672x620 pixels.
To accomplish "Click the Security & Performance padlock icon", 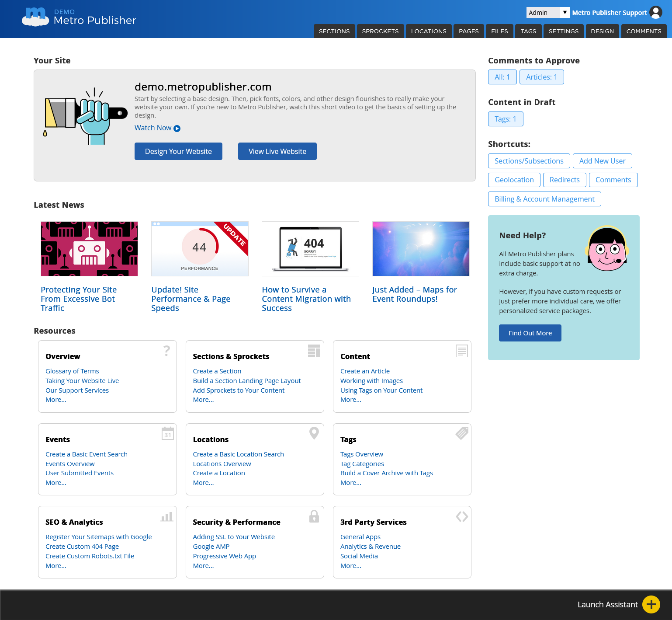I will pyautogui.click(x=314, y=516).
